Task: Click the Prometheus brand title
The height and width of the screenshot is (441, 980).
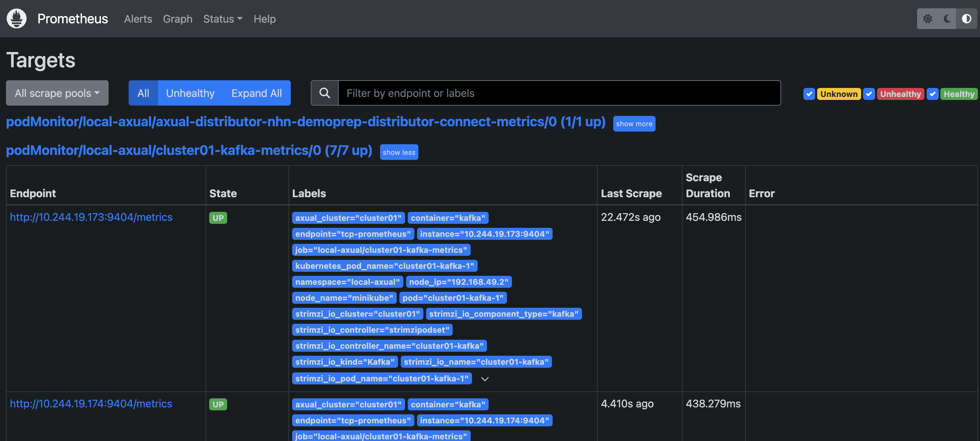Action: click(73, 19)
